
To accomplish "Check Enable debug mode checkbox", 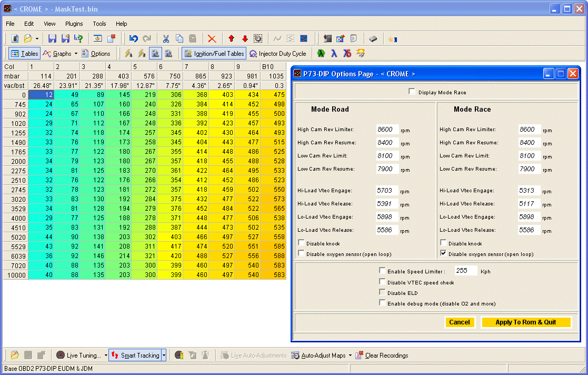I will (382, 302).
